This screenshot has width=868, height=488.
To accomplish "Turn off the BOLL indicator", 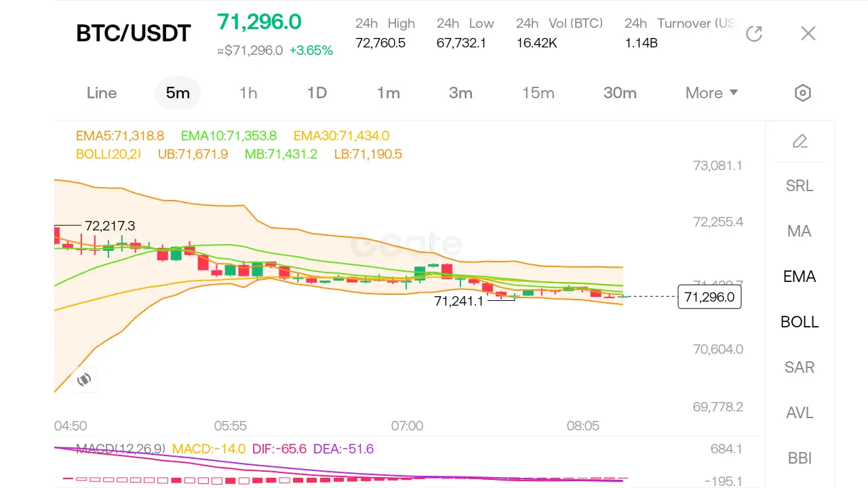I will (x=800, y=322).
